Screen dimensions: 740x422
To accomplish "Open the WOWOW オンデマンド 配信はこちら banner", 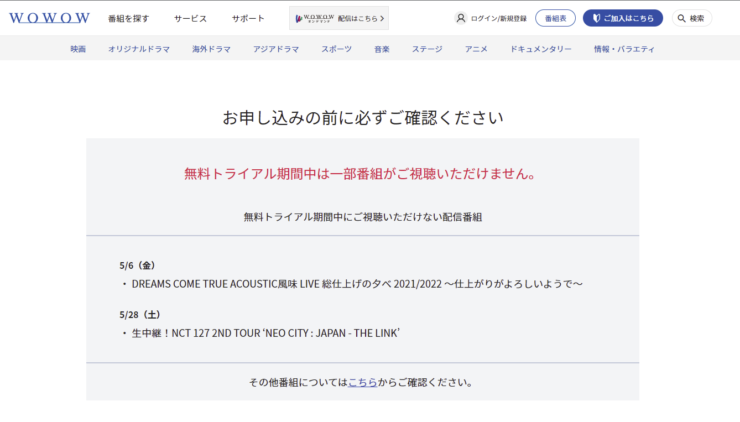I will (x=339, y=18).
